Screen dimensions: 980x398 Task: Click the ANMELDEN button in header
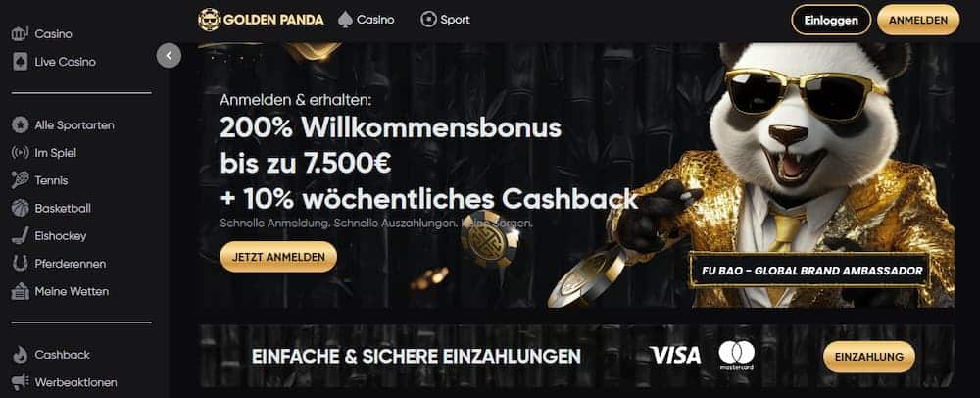918,20
